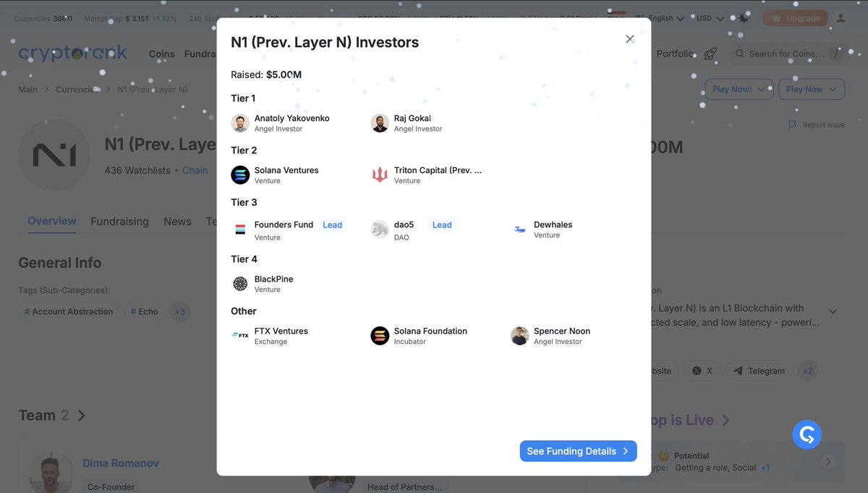Click the Solana Foundation logo

[x=380, y=335]
